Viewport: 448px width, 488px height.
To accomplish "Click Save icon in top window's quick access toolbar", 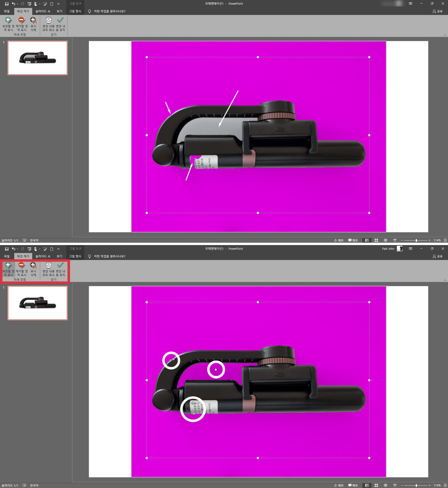I will [7, 4].
